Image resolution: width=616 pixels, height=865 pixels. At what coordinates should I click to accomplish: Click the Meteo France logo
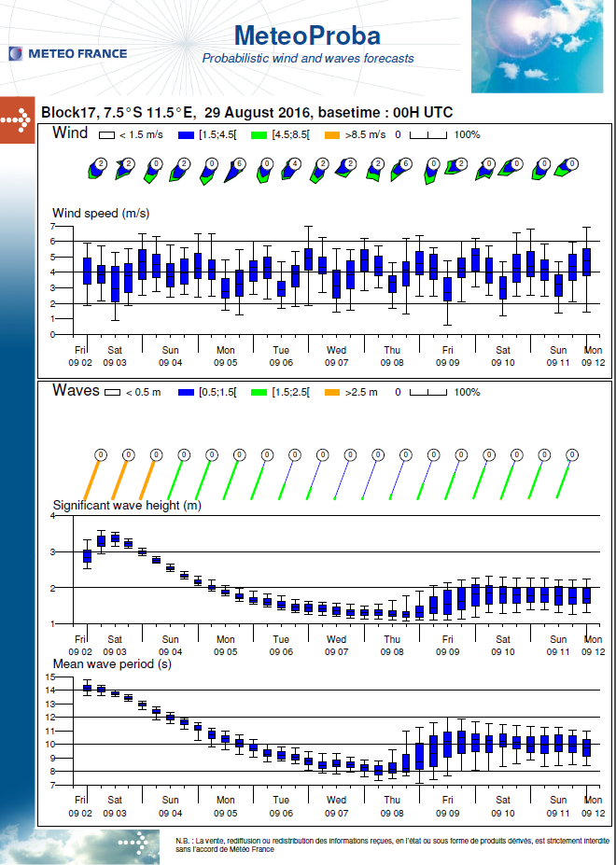point(67,53)
